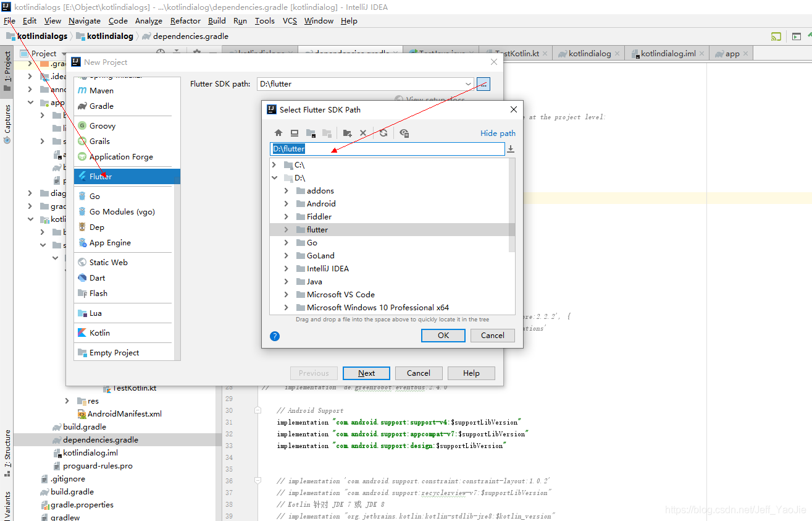This screenshot has height=521, width=812.
Task: Collapse the D:\ drive node
Action: [274, 178]
